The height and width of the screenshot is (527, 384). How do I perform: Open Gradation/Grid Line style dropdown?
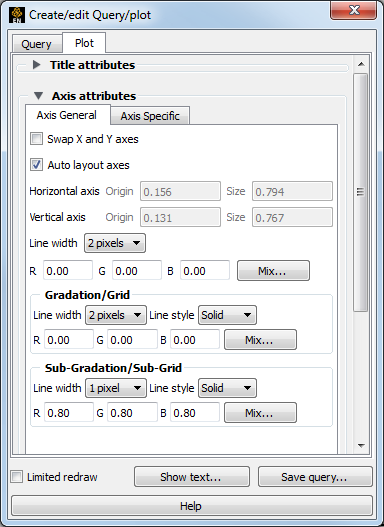227,315
